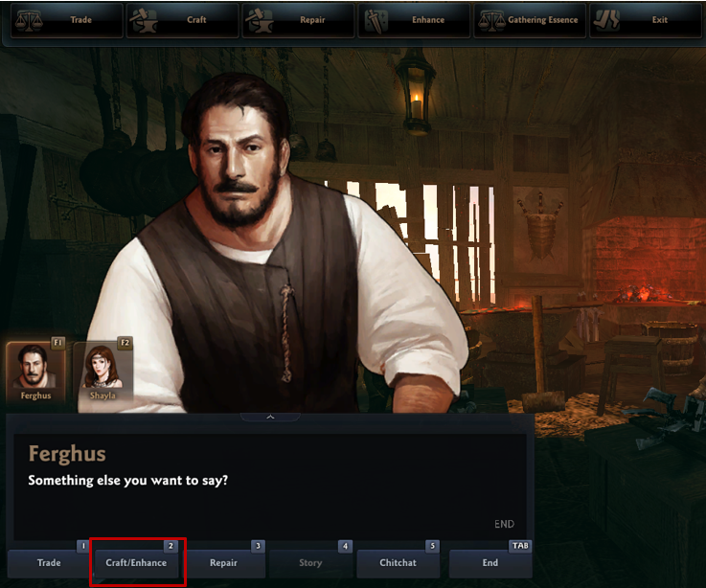Click the Trade dialogue button

[x=49, y=563]
